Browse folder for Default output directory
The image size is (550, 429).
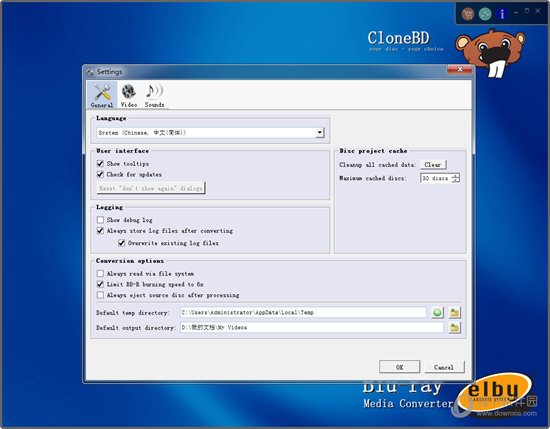(x=455, y=328)
